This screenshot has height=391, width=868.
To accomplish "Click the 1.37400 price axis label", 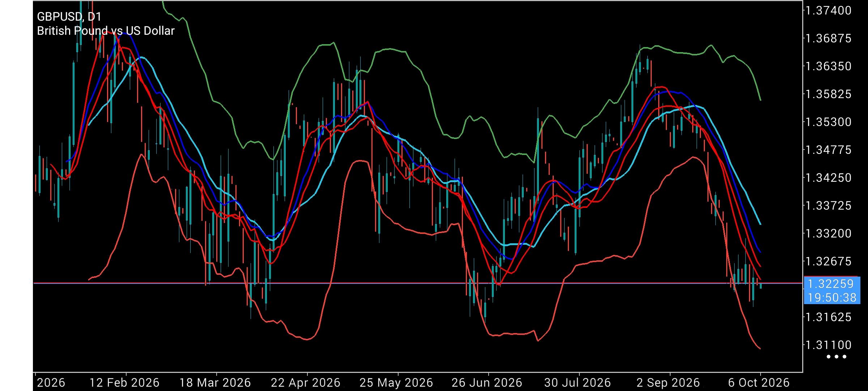I will pos(829,10).
